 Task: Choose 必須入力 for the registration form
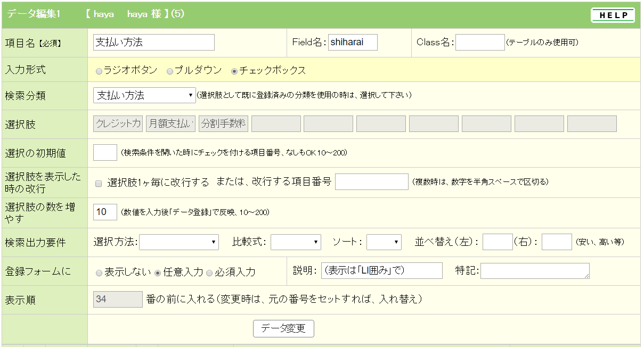[209, 272]
